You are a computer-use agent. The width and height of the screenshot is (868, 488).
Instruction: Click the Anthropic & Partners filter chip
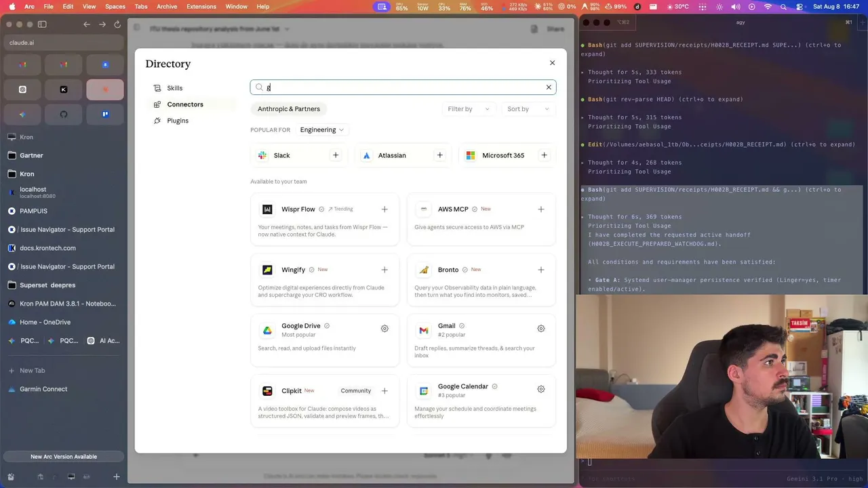289,109
